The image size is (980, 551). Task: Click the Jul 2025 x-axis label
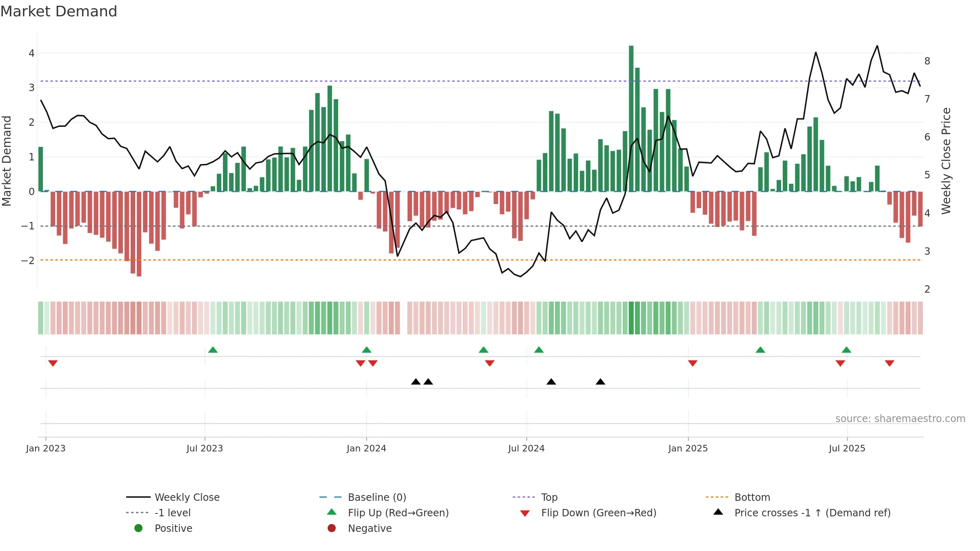click(847, 448)
